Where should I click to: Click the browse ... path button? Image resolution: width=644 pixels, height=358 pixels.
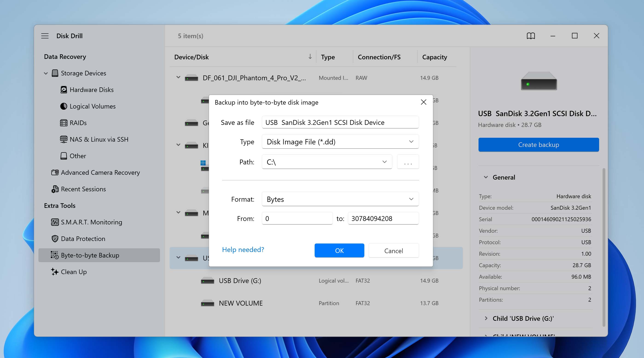click(408, 162)
